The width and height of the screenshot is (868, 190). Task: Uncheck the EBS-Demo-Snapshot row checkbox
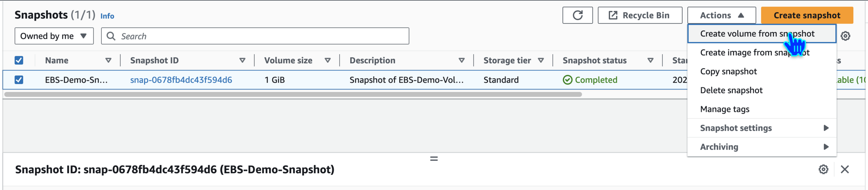click(19, 80)
